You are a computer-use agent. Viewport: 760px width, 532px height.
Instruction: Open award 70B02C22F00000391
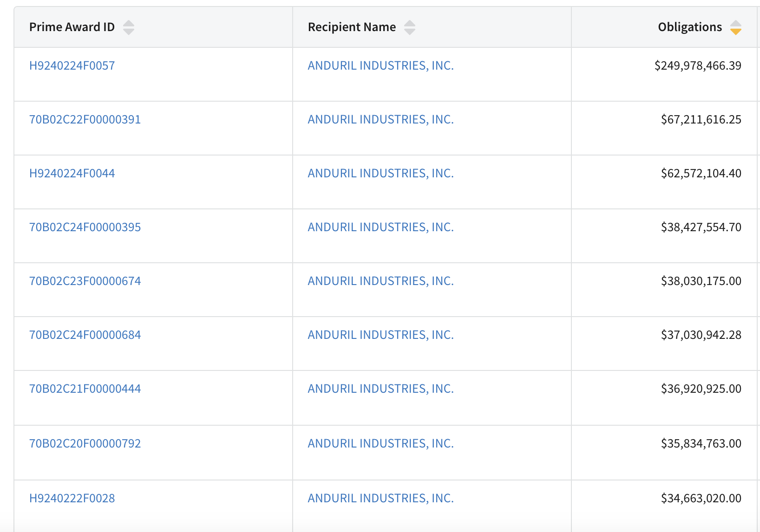(85, 119)
